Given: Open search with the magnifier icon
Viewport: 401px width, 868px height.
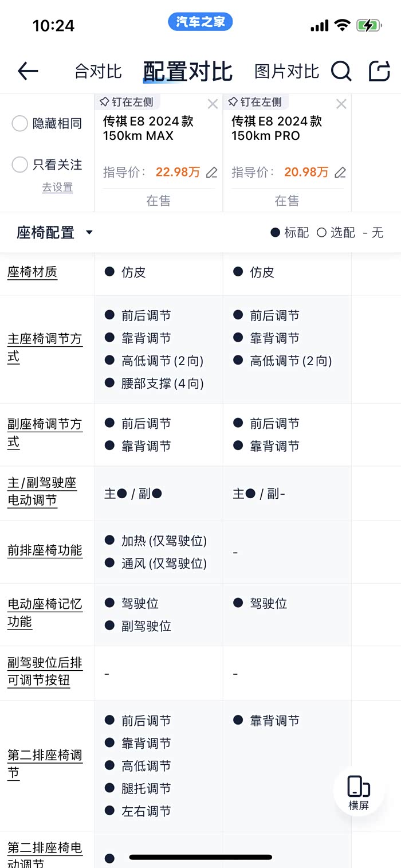Looking at the screenshot, I should click(341, 71).
